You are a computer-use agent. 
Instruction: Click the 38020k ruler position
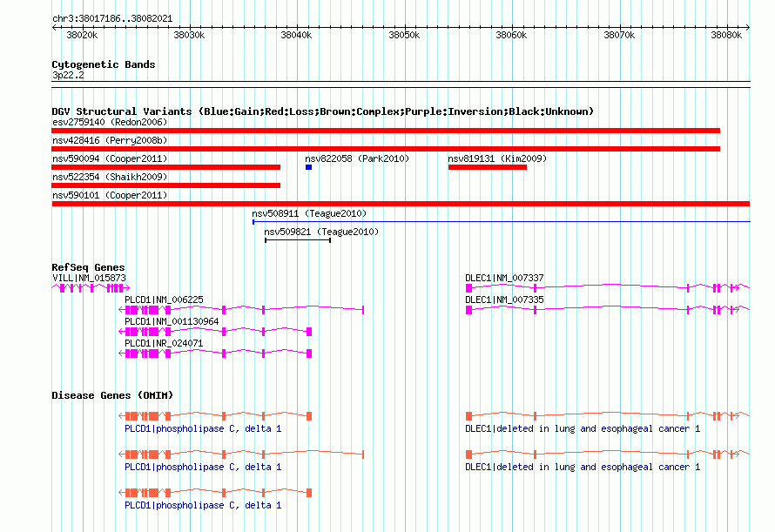click(82, 35)
